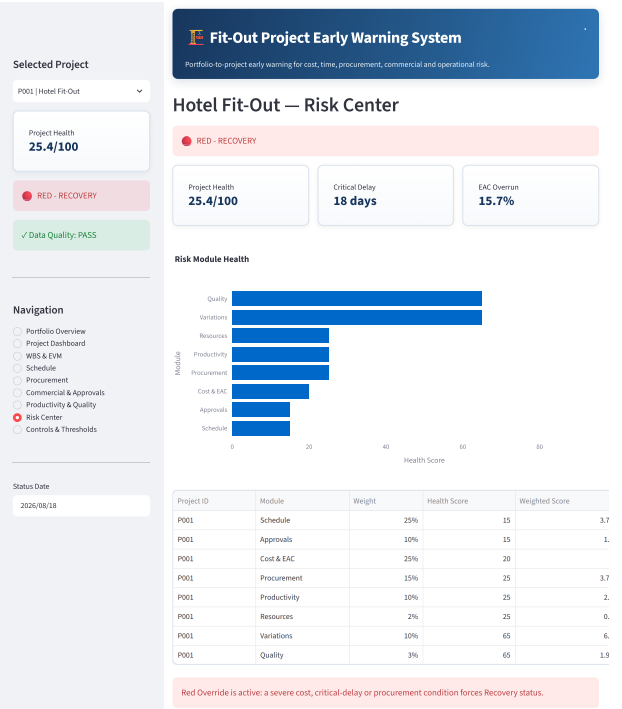The height and width of the screenshot is (709, 622).
Task: Click the Data Quality PASS checkmark
Action: 24,235
